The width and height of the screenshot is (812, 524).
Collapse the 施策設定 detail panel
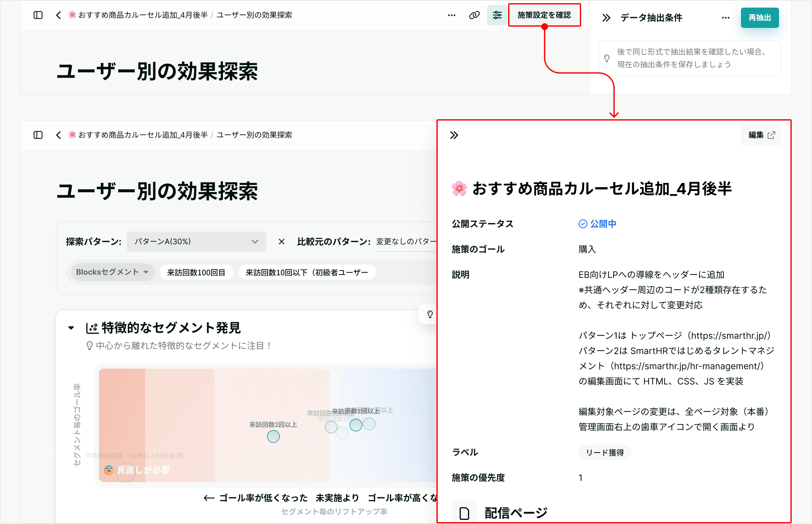pos(454,135)
